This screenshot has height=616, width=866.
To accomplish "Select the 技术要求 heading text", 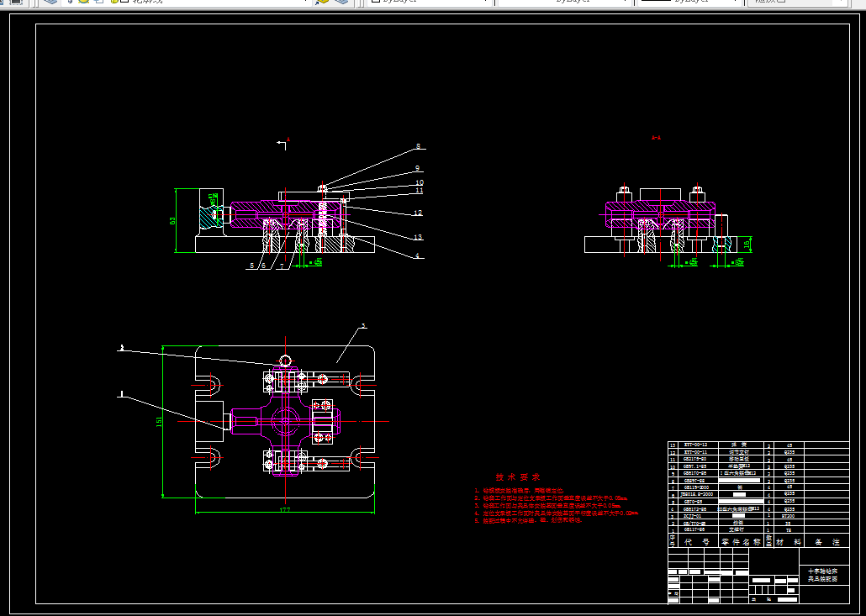I will [518, 477].
